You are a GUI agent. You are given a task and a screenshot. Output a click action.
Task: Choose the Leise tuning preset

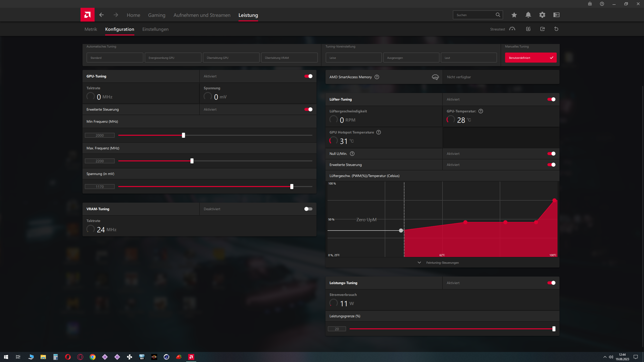(x=353, y=58)
